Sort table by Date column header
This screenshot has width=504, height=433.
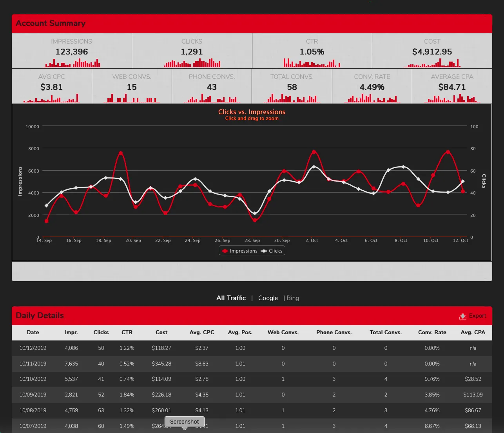point(33,332)
